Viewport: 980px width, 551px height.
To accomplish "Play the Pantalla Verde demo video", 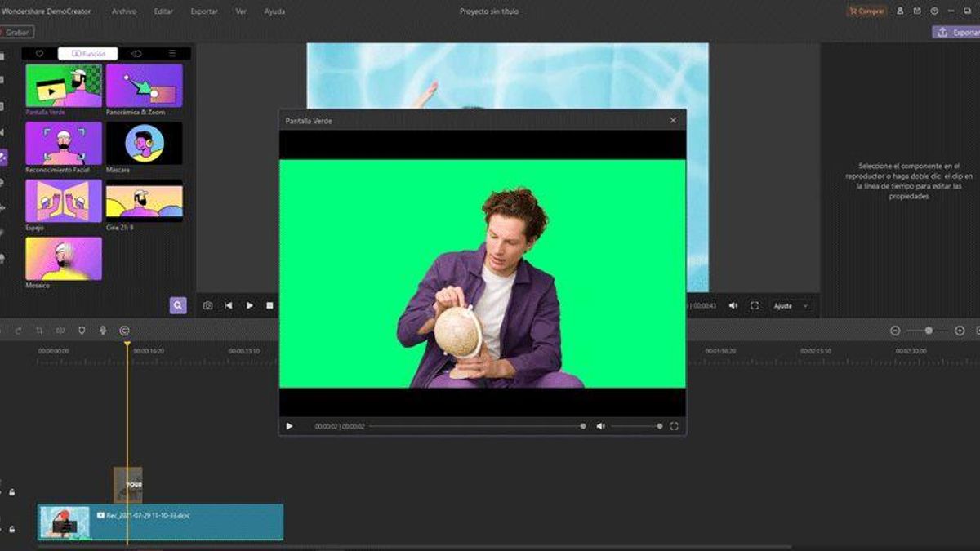I will [x=289, y=426].
